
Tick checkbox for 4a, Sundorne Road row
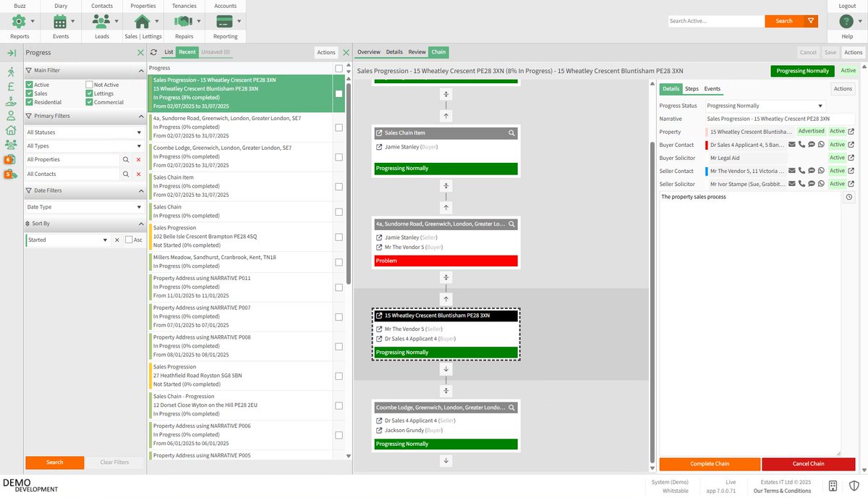(339, 127)
